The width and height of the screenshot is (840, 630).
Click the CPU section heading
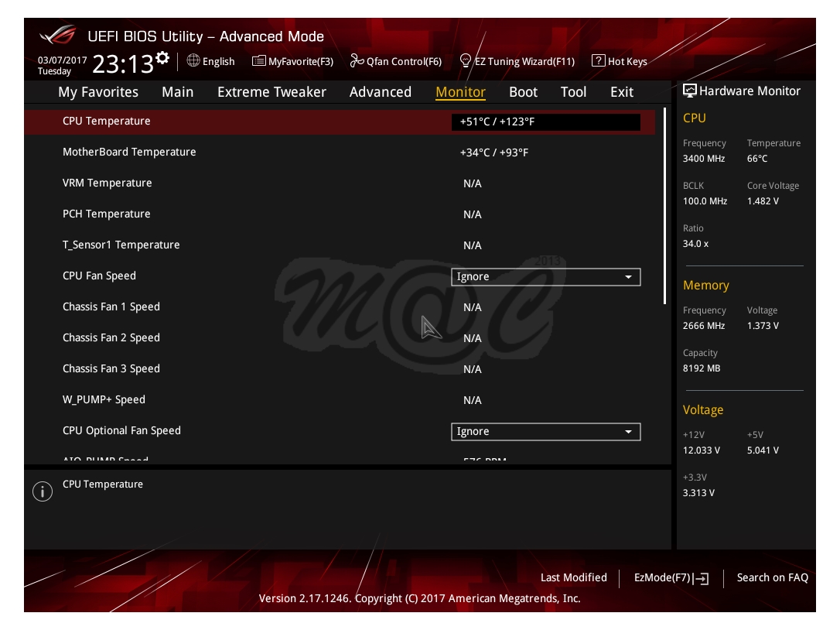click(x=695, y=118)
